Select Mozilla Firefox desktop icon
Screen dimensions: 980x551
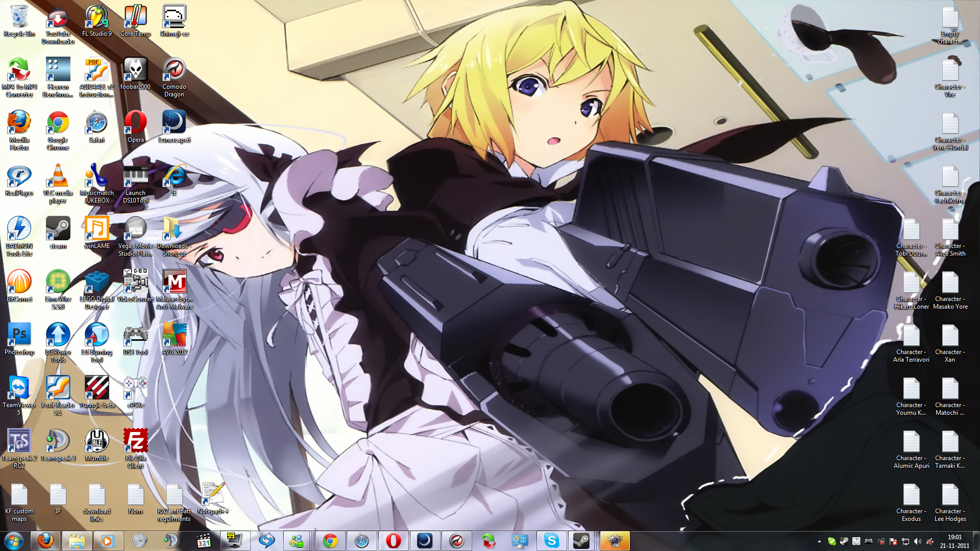pyautogui.click(x=19, y=131)
